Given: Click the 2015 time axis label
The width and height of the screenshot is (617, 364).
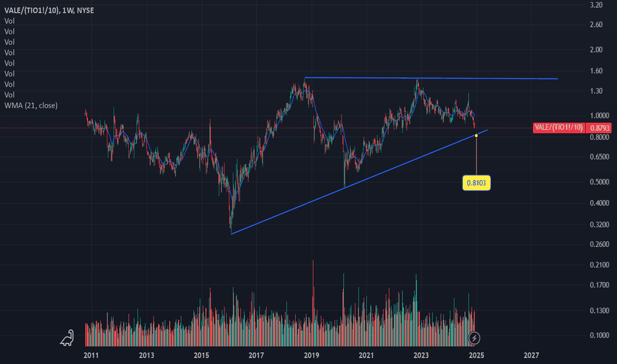Looking at the screenshot, I should point(201,355).
